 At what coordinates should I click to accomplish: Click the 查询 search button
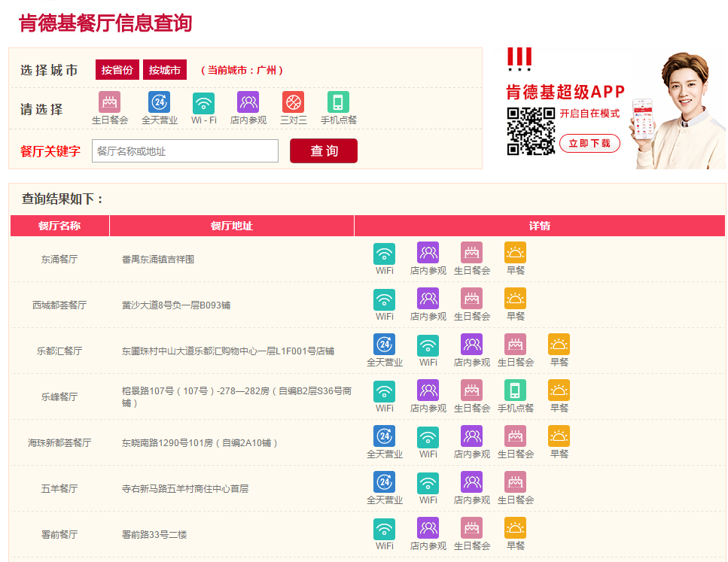coord(324,150)
